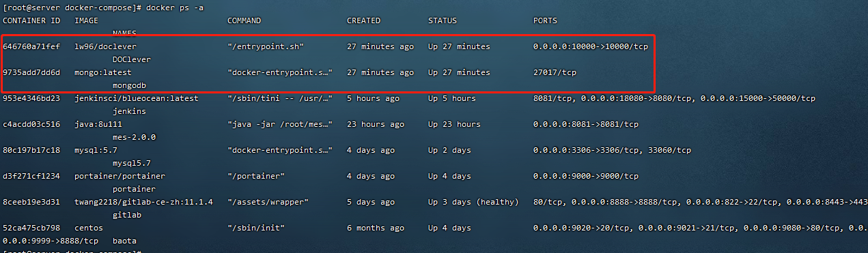
Task: Click the 'Up 2 days' status
Action: pyautogui.click(x=449, y=150)
